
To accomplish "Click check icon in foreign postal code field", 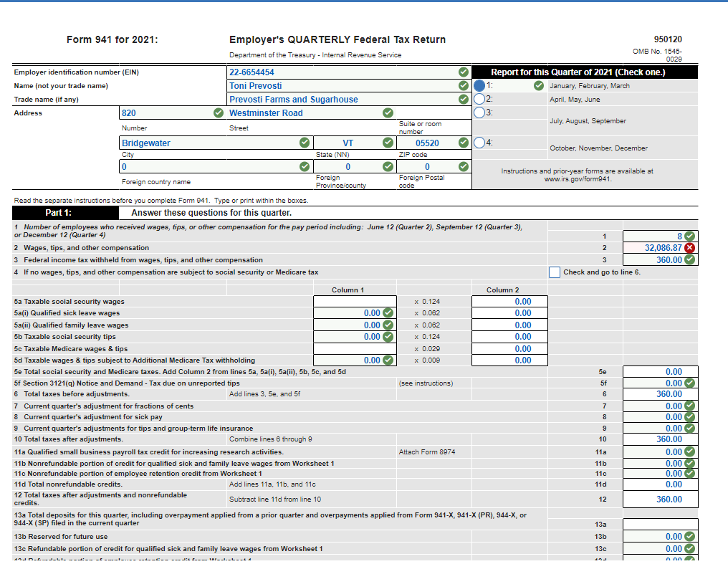I will pyautogui.click(x=464, y=166).
